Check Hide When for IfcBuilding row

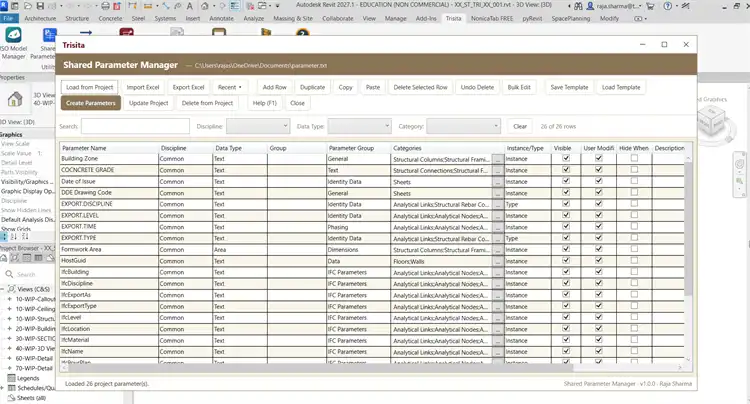[634, 272]
